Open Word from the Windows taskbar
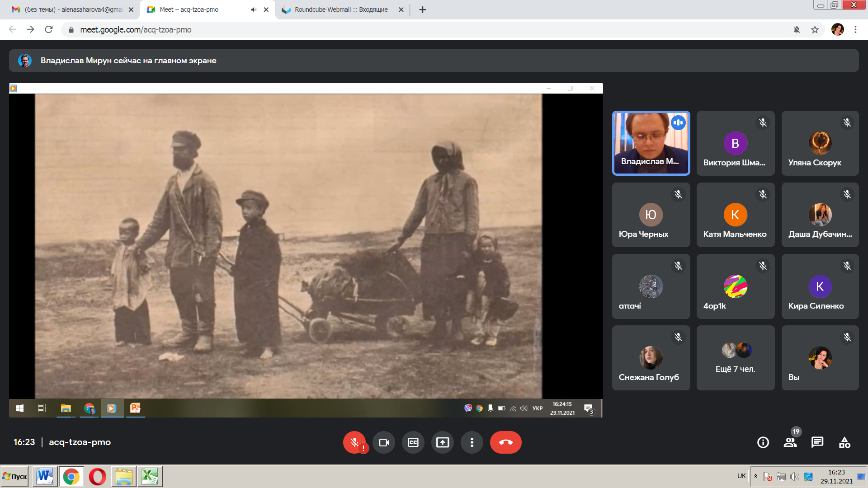Screen dimensions: 868x488 [45, 476]
